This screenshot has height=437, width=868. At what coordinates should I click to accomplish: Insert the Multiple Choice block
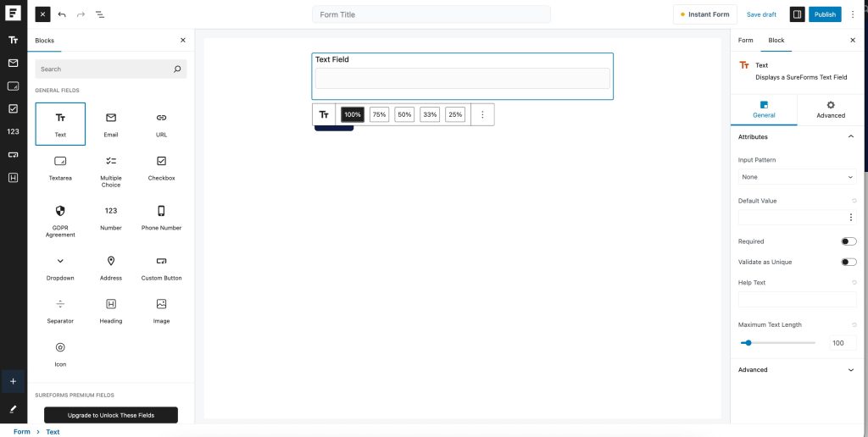click(x=111, y=171)
